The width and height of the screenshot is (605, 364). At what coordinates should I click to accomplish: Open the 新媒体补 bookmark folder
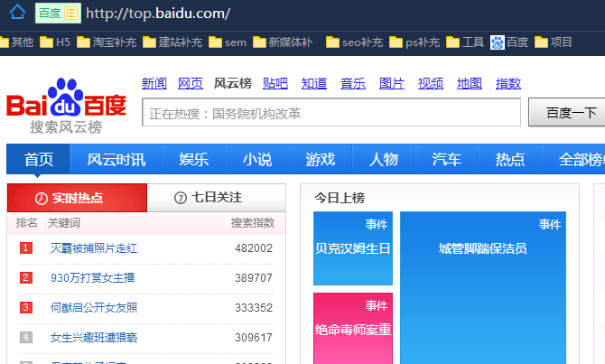283,42
